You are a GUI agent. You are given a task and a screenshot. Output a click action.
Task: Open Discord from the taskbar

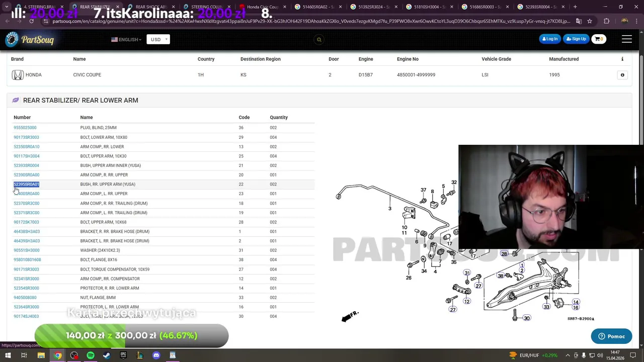pos(156,355)
